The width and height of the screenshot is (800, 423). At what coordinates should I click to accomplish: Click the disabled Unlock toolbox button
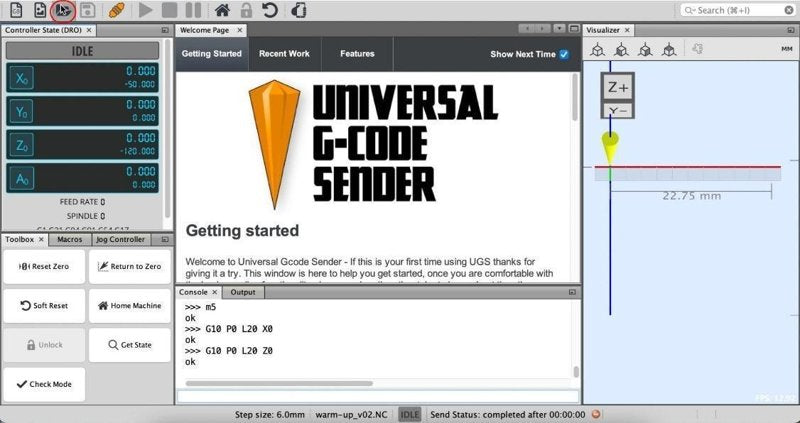click(44, 345)
